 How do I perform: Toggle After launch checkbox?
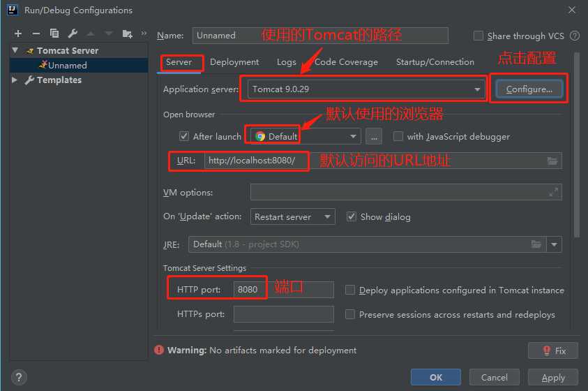click(x=183, y=136)
